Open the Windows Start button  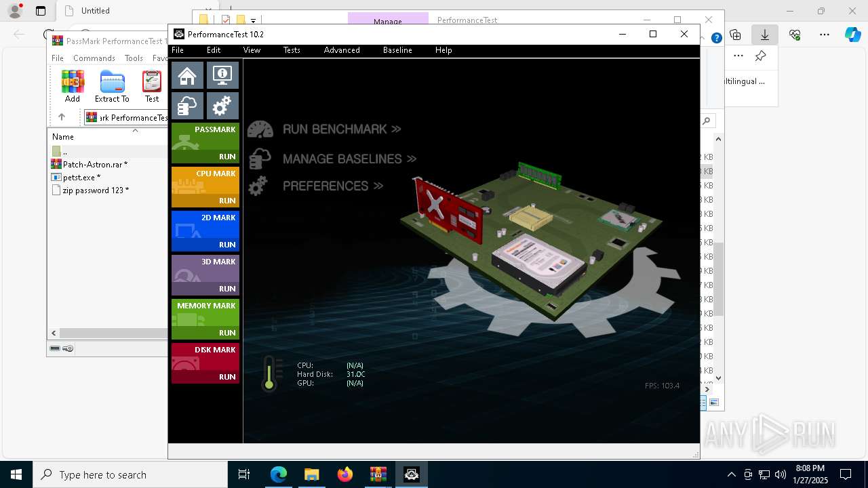point(16,474)
